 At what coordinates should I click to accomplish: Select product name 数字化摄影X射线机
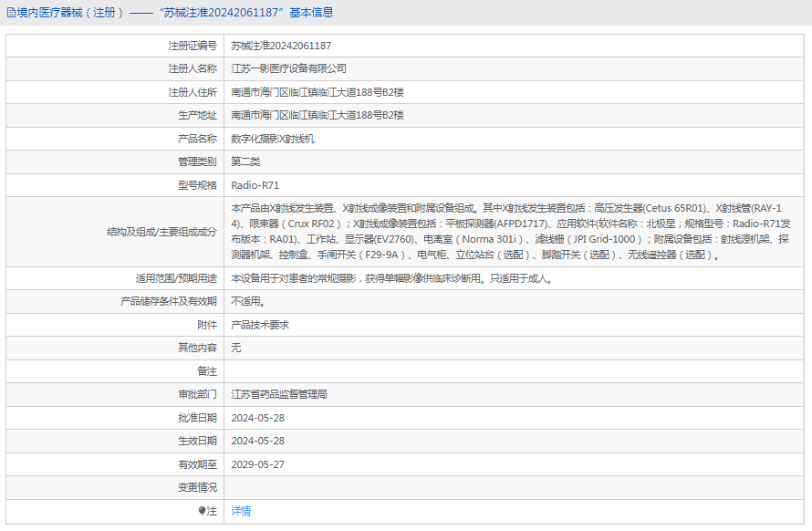[x=273, y=139]
